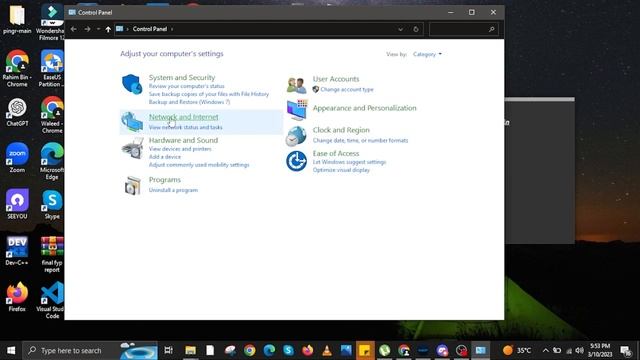This screenshot has height=360, width=640.
Task: Open EaseUS Partition desktop shortcut
Action: 52,69
